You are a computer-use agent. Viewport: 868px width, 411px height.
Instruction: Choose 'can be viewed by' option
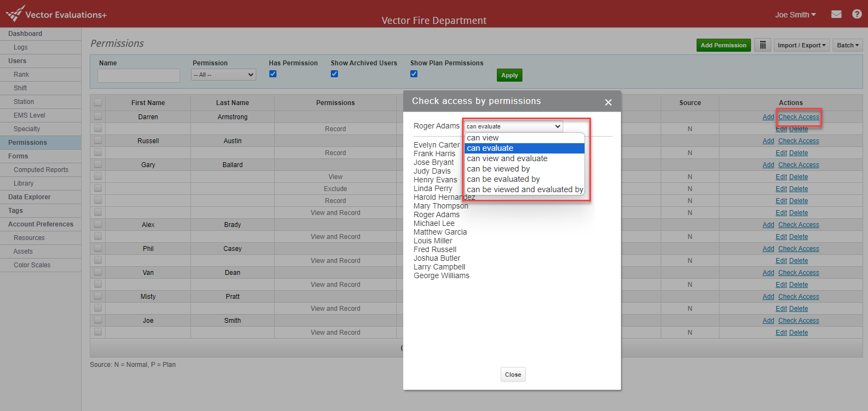[525, 169]
